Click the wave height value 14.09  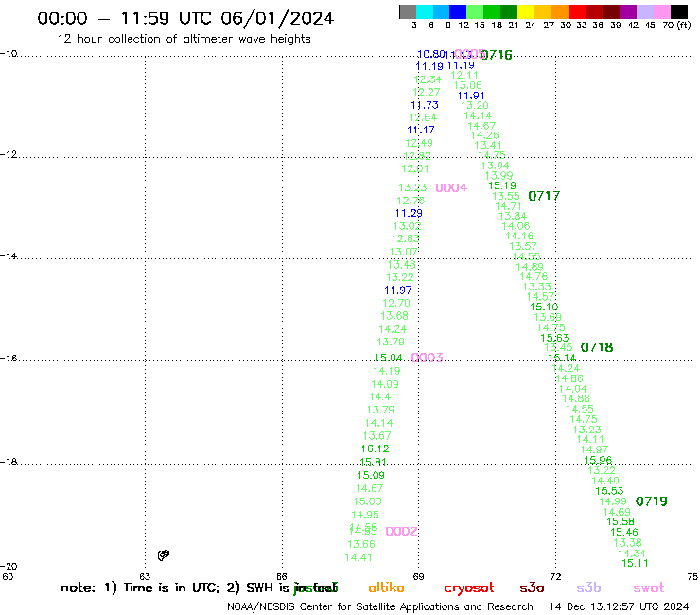coord(385,384)
